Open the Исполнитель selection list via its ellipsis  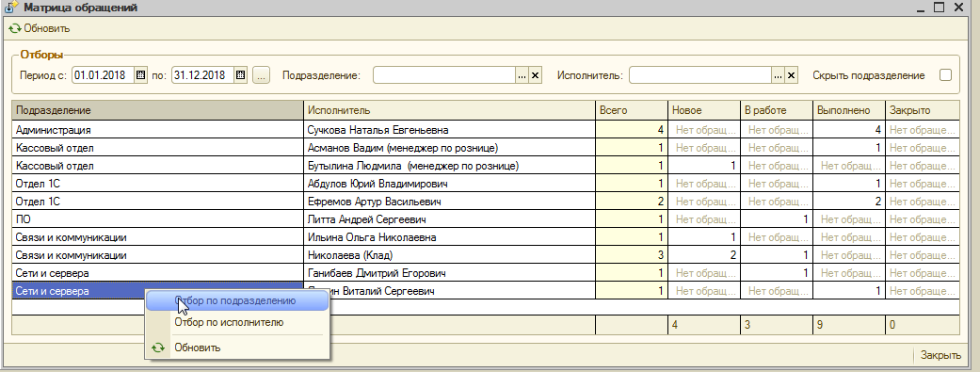pos(779,75)
